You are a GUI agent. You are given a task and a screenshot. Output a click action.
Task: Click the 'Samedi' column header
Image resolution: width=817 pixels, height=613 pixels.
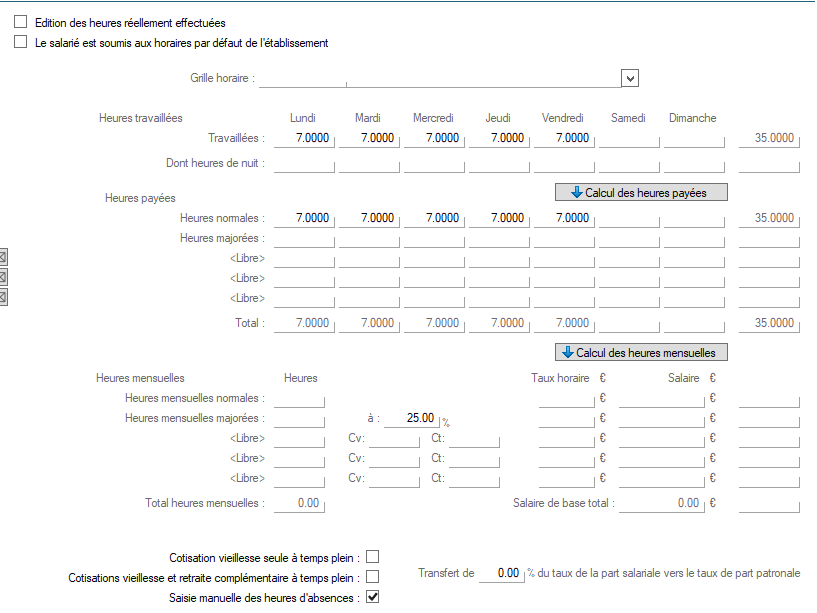pos(628,118)
